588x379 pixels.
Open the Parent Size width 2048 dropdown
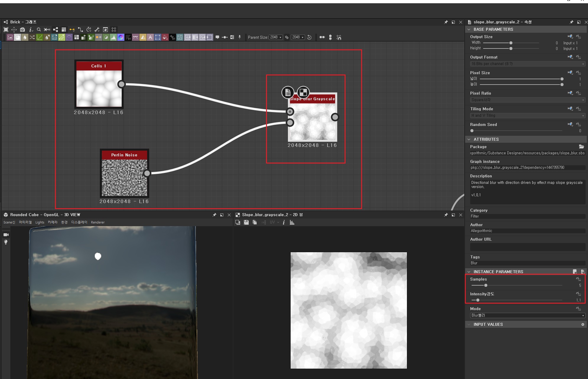[x=276, y=37]
